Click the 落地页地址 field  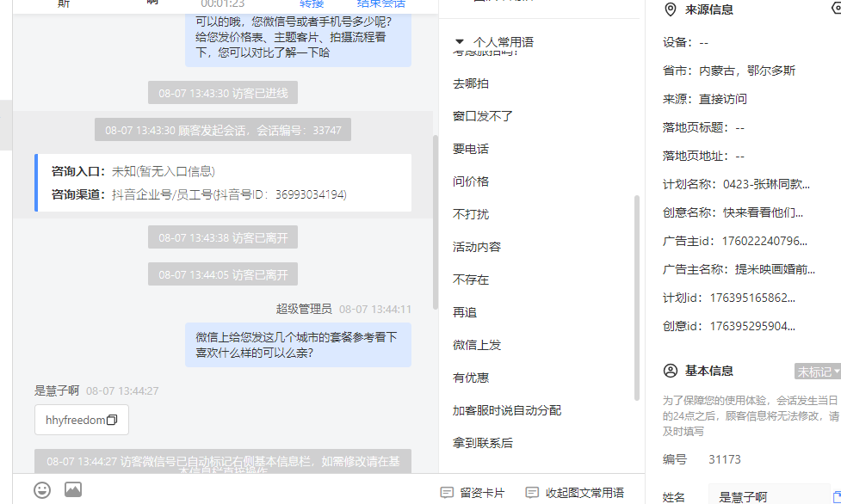point(703,156)
